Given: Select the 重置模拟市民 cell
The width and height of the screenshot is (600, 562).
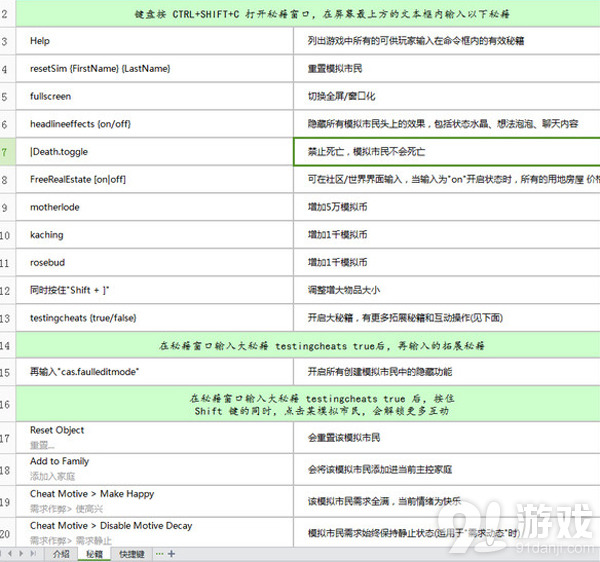Looking at the screenshot, I should click(x=447, y=69).
